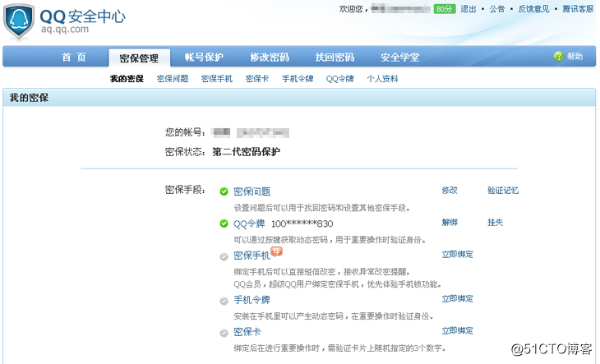Click the QQ Security Center shield logo
Viewport: 600px width, 364px height.
[x=19, y=22]
